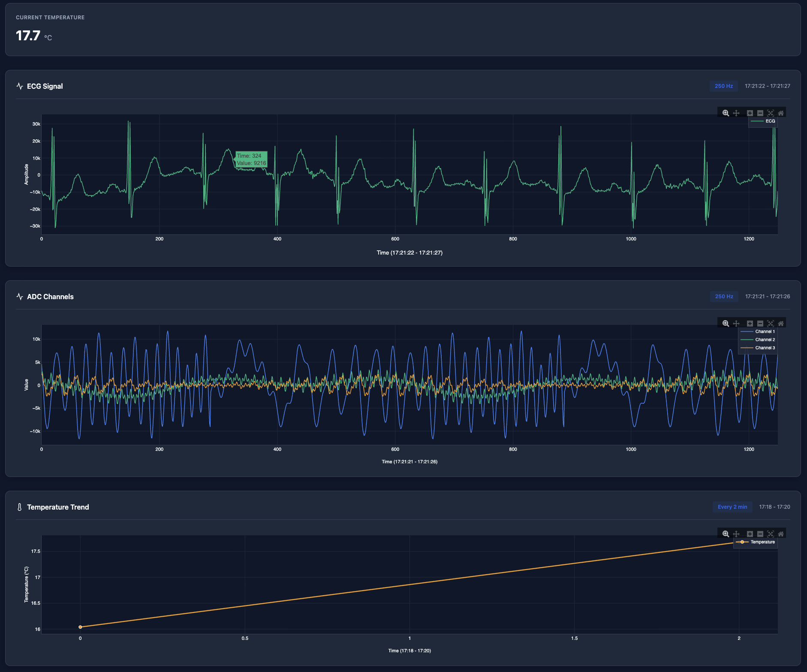Click the 17.7 current temperature reading
This screenshot has height=672, width=807.
point(28,36)
